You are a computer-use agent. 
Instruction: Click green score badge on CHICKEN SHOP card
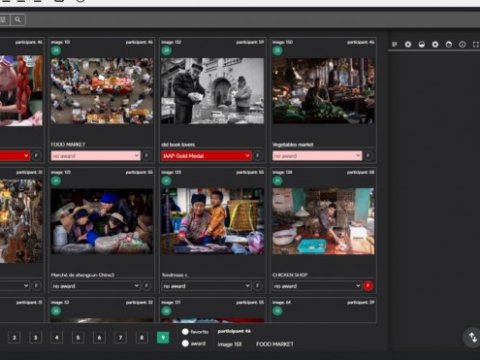tap(277, 181)
